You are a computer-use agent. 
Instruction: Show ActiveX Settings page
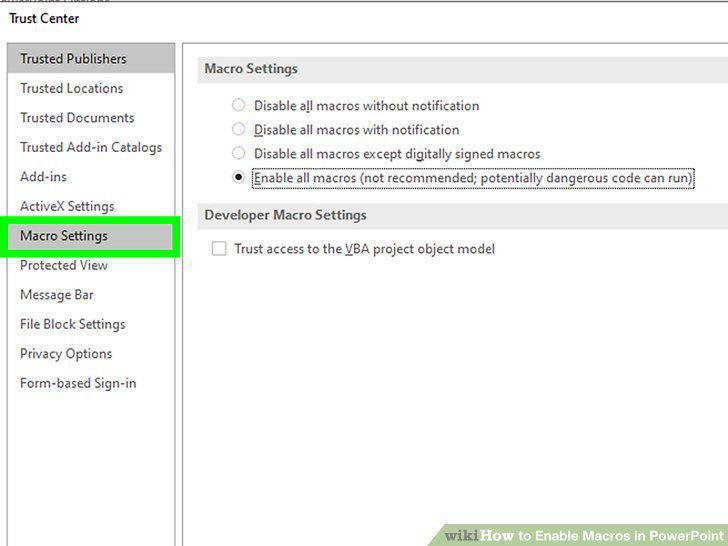point(91,206)
